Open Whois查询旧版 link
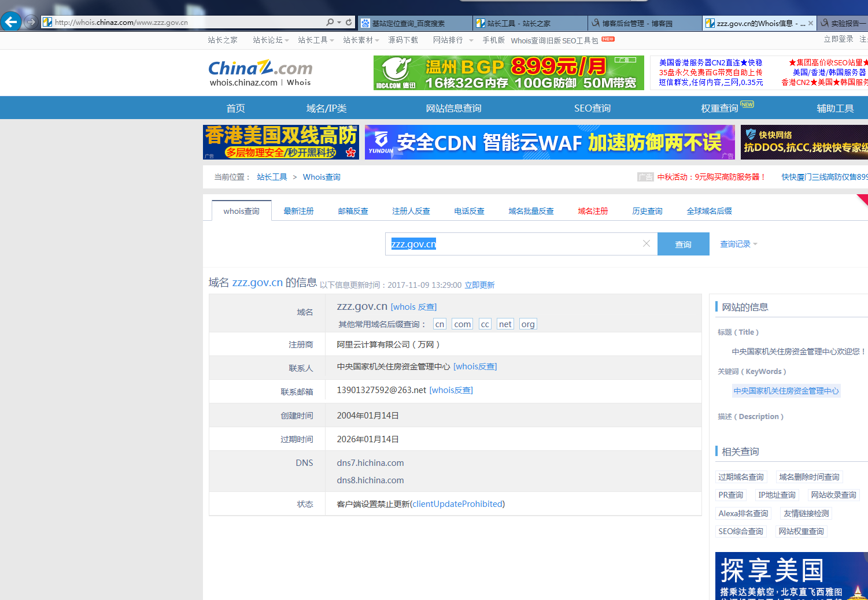This screenshot has height=600, width=868. point(535,40)
